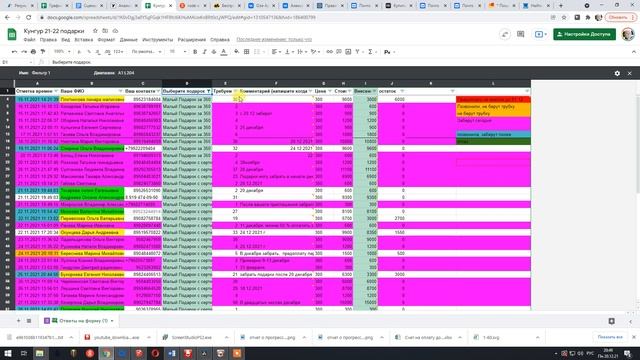The image size is (640, 360).
Task: Click the last edit history link
Action: (274, 40)
